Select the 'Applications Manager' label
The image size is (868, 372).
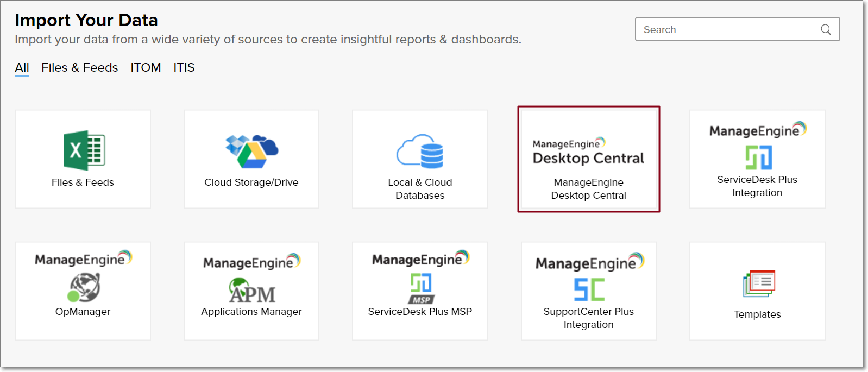click(251, 312)
